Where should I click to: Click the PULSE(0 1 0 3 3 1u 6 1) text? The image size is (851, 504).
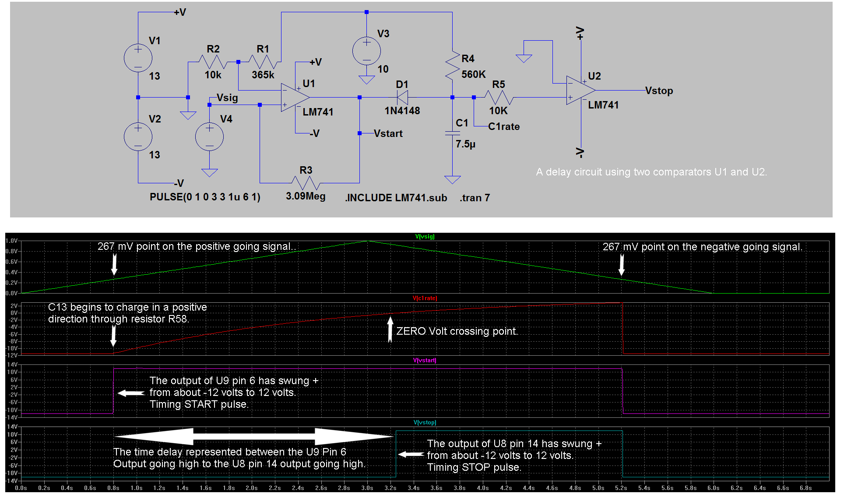click(x=205, y=197)
